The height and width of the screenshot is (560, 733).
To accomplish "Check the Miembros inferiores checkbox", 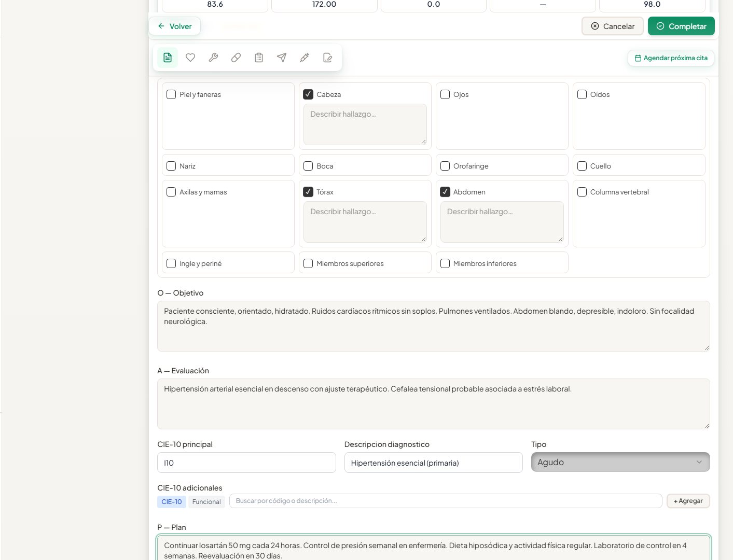I will point(445,263).
